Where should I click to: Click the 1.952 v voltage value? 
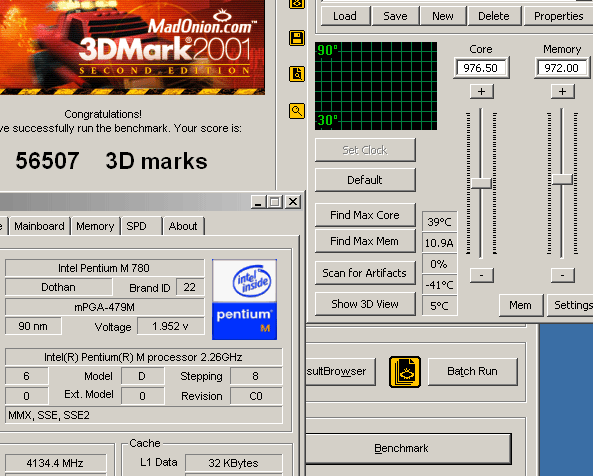(x=171, y=326)
